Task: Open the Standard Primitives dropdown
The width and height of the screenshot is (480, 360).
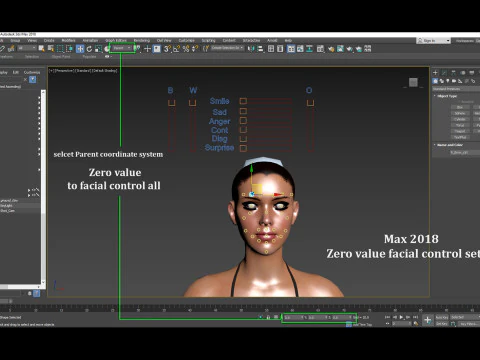Action: click(x=456, y=89)
